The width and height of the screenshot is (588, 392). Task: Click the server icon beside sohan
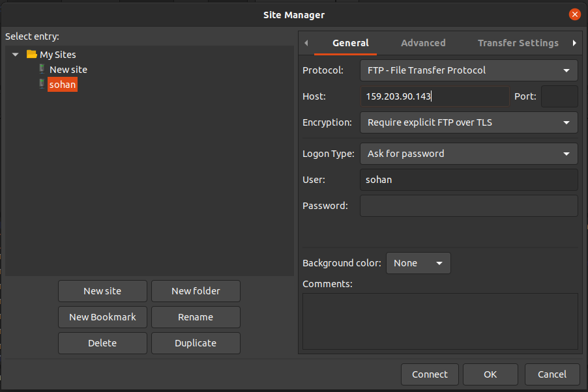pyautogui.click(x=42, y=84)
